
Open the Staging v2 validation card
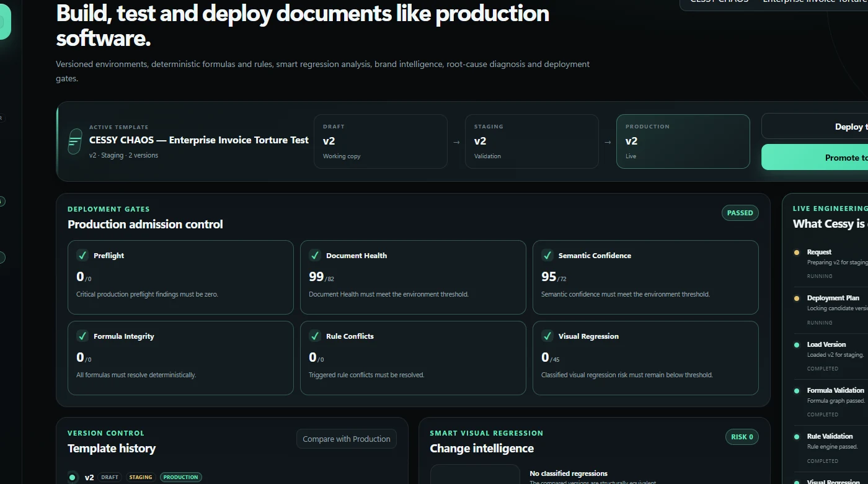(532, 141)
